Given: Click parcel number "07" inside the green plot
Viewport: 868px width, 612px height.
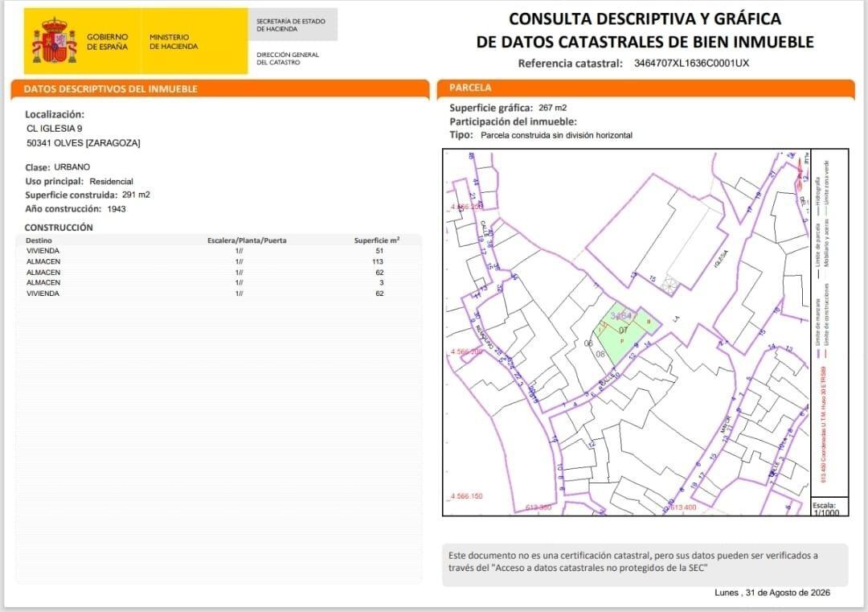Looking at the screenshot, I should [624, 330].
